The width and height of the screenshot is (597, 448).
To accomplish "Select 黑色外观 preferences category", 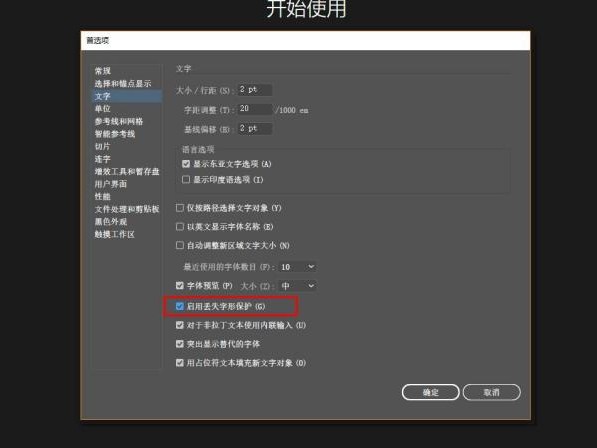I will 110,222.
